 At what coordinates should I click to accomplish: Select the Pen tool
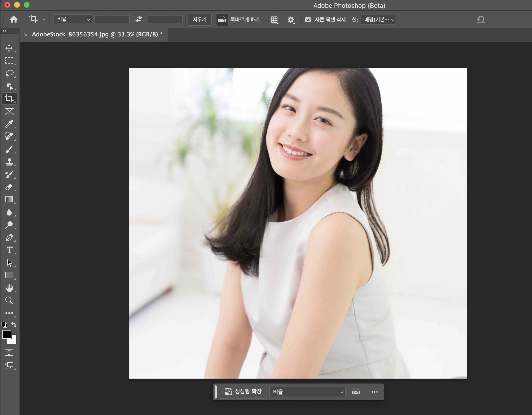[x=9, y=238]
